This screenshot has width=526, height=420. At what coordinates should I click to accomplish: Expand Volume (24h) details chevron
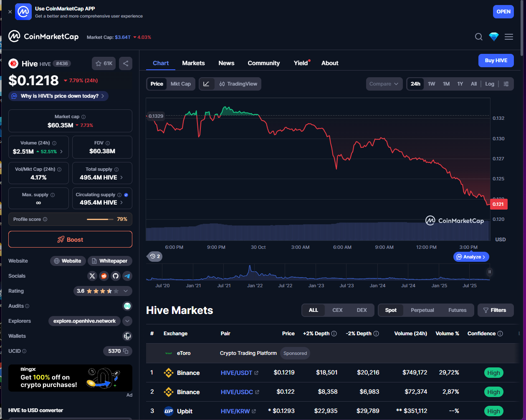coord(61,152)
